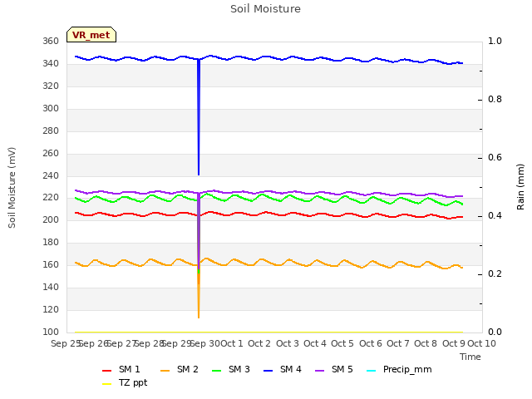
Task: Toggle SM 4 series in legend
Action: click(283, 369)
